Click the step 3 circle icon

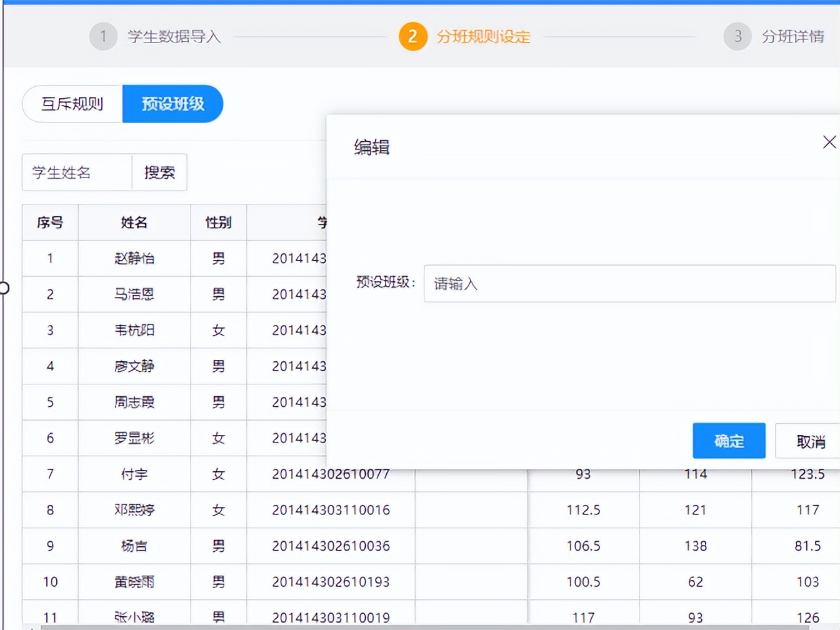tap(737, 36)
